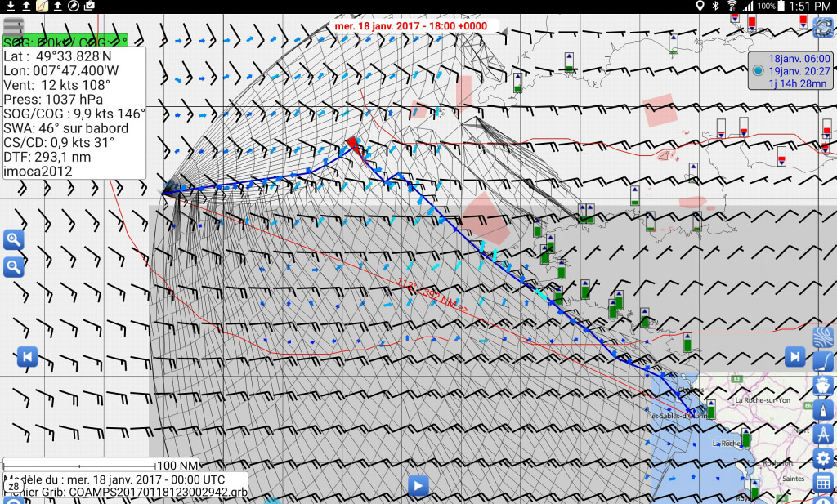Tap the 1:51 PM clock
Screen dimensions: 837x504
point(810,7)
